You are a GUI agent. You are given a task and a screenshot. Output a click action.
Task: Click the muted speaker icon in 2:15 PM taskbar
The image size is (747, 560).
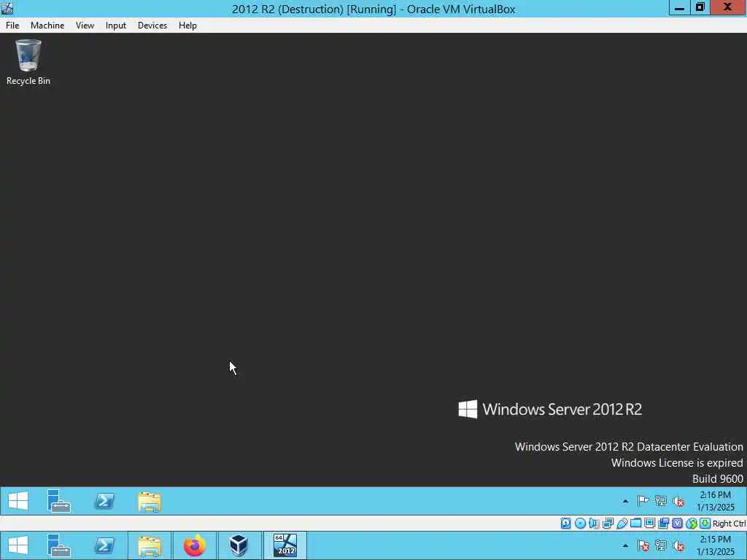click(678, 545)
